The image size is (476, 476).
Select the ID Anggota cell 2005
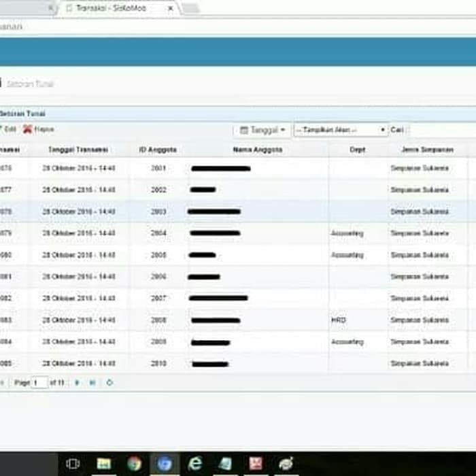tap(158, 255)
